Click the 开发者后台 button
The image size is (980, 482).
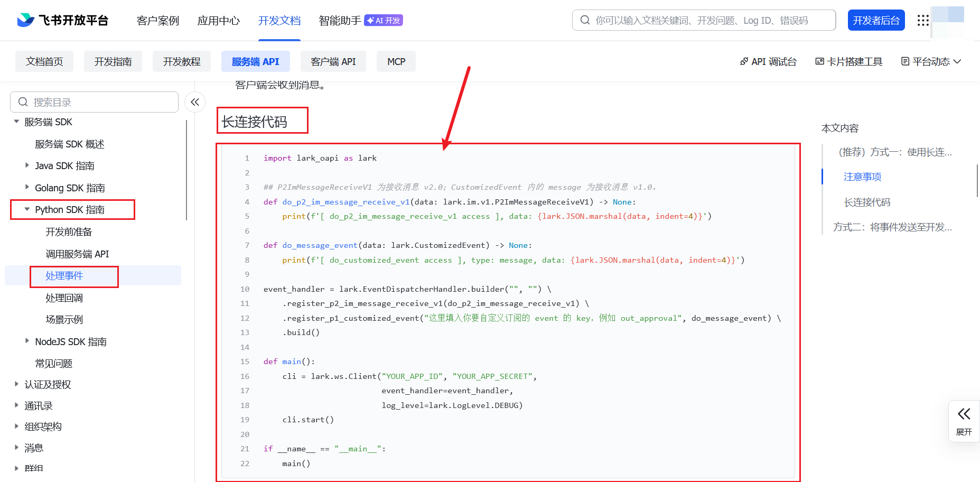coord(876,20)
